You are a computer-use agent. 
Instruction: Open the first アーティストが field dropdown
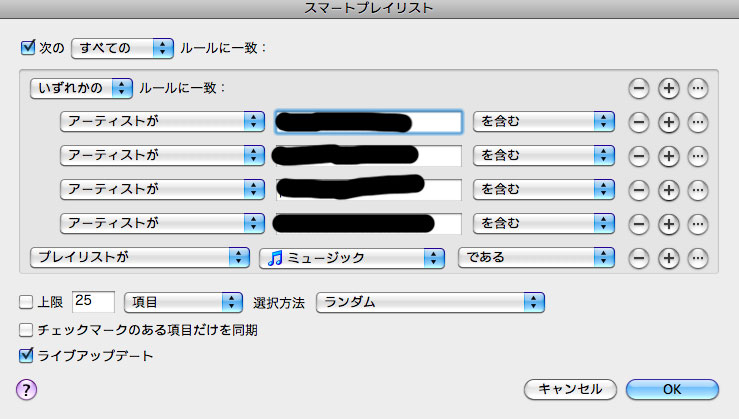pyautogui.click(x=163, y=122)
